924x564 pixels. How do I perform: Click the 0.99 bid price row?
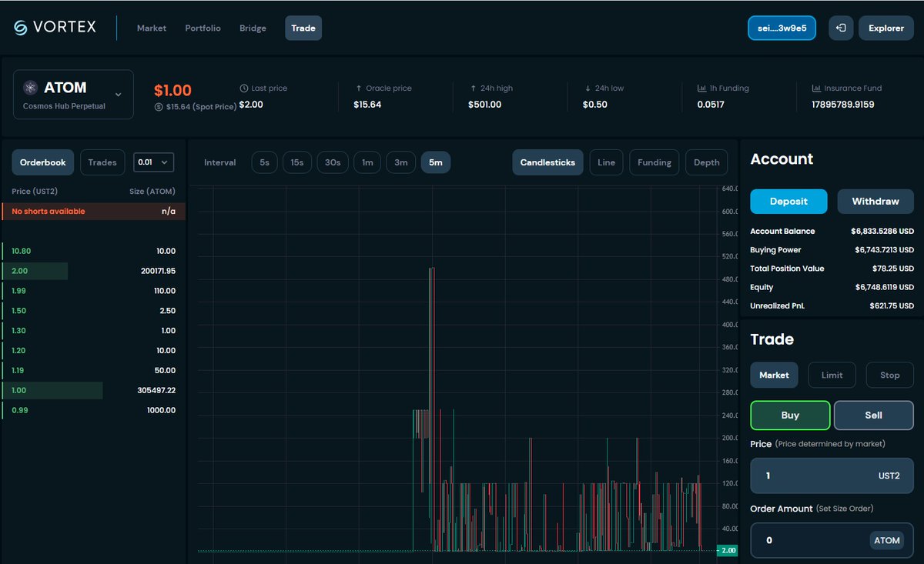click(93, 411)
